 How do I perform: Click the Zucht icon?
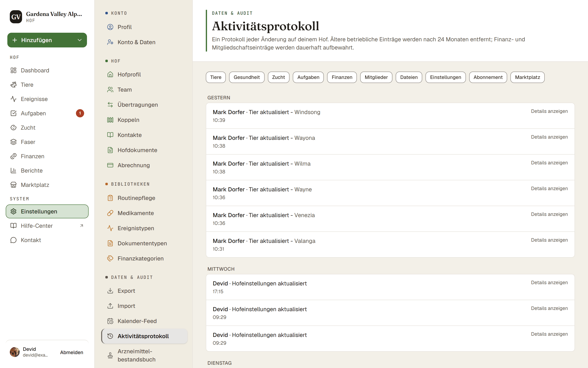pos(13,128)
